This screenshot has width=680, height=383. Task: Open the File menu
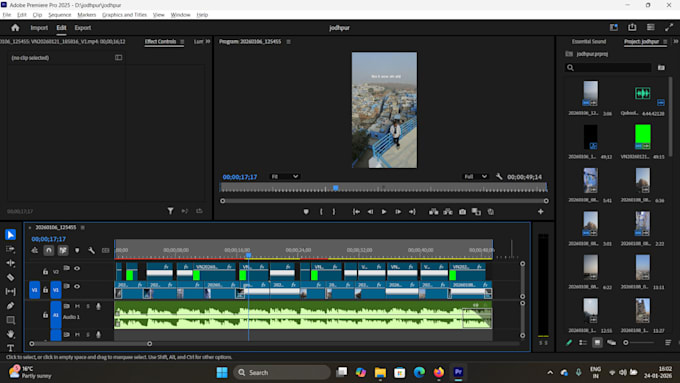pyautogui.click(x=7, y=15)
